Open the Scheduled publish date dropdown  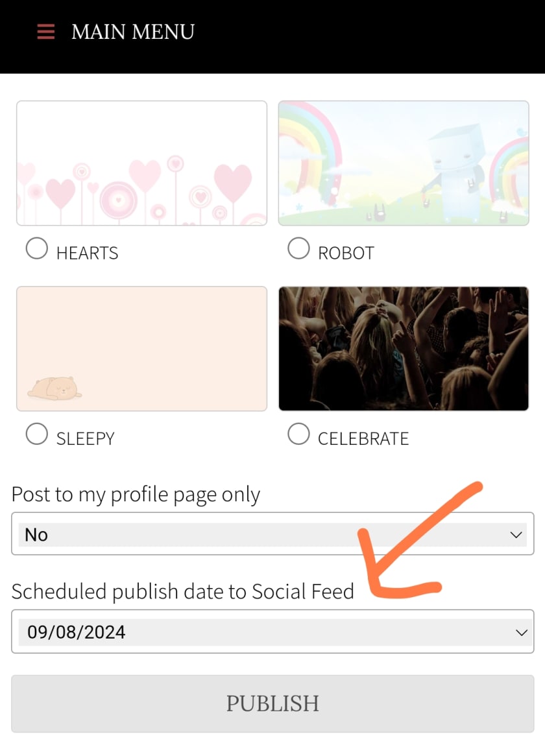click(x=272, y=632)
